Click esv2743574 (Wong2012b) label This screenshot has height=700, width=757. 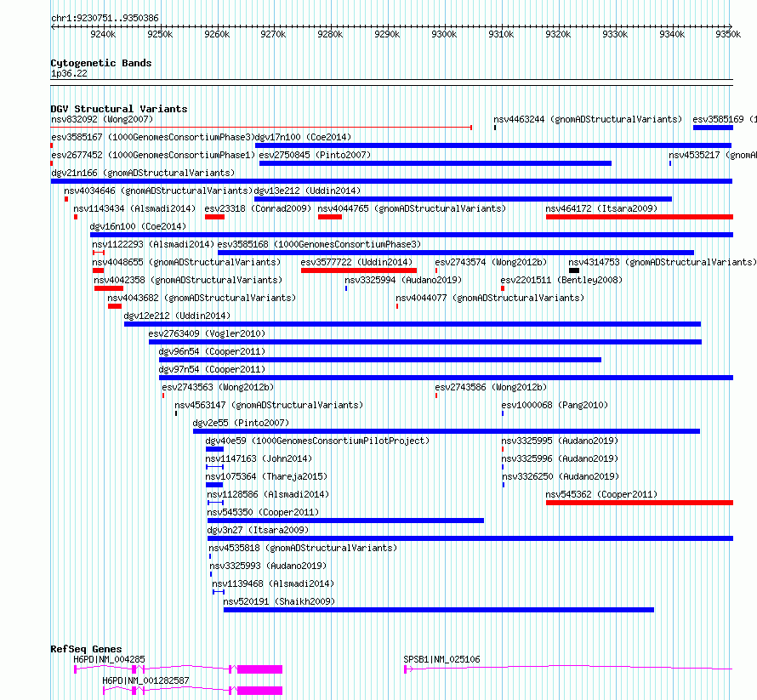491,262
